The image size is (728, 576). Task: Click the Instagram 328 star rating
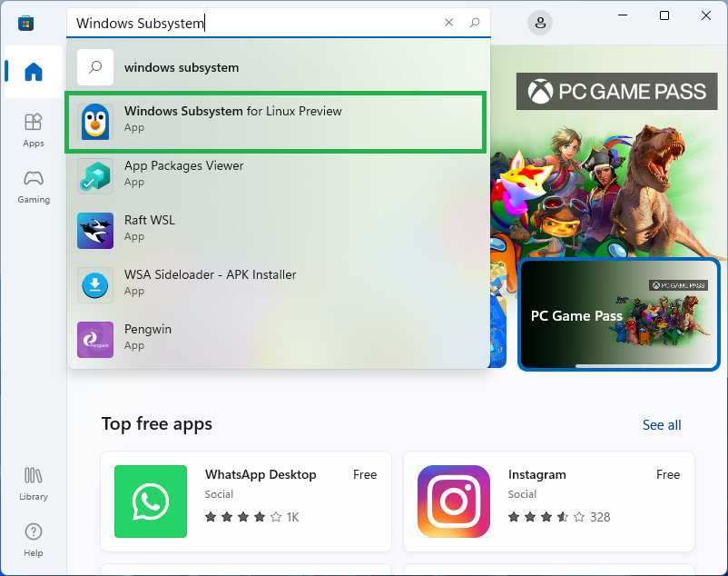(559, 517)
